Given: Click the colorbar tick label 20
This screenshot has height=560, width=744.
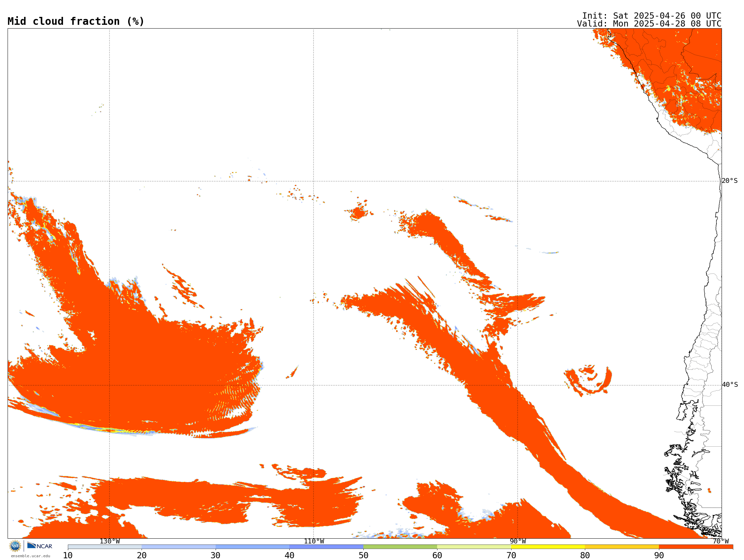Looking at the screenshot, I should (x=142, y=556).
